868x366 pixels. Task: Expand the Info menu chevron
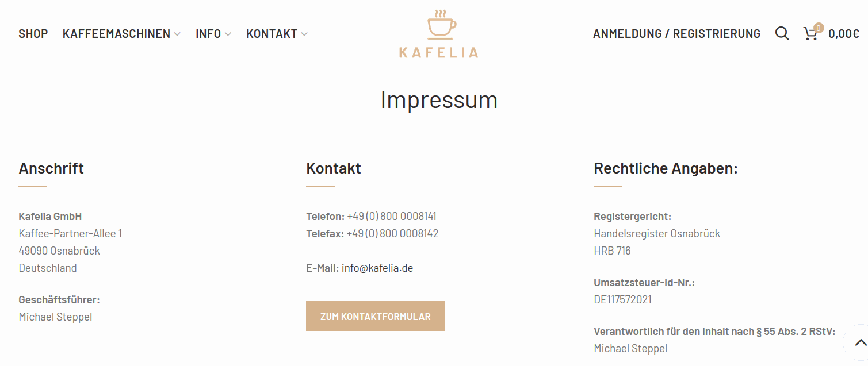pos(228,34)
